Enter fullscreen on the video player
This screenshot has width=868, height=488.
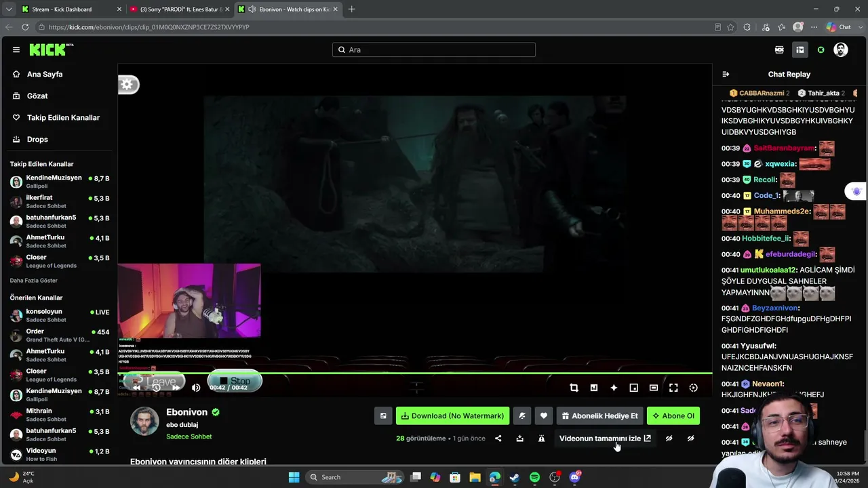coord(673,388)
